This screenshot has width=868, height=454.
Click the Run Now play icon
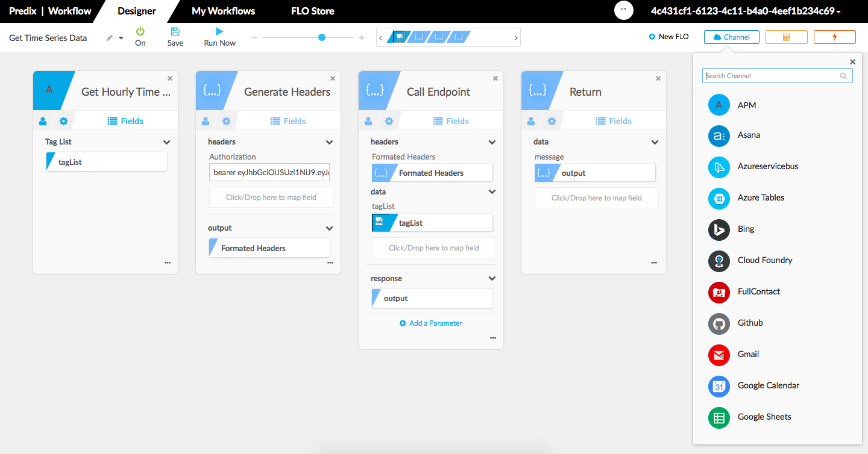(219, 31)
